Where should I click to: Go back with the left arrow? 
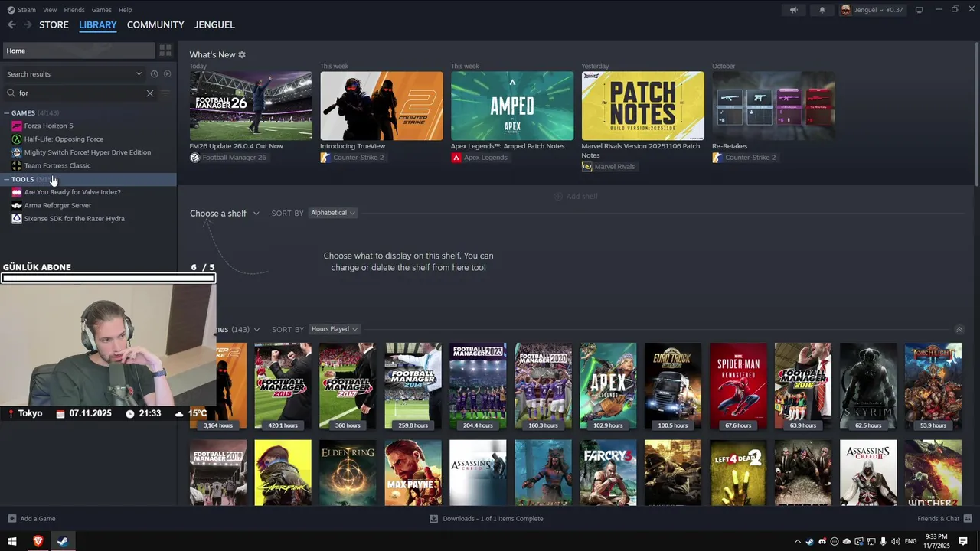[x=11, y=24]
